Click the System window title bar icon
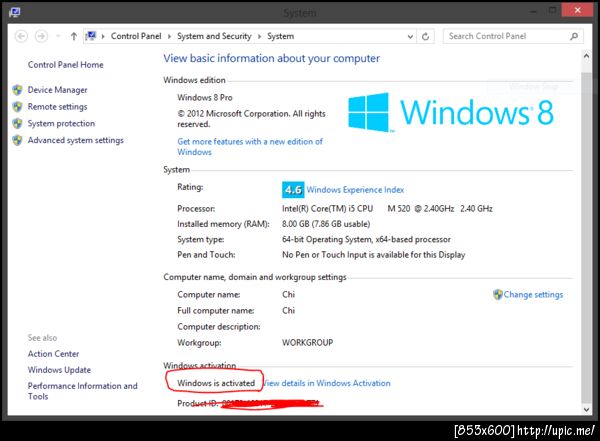The width and height of the screenshot is (600, 441). 15,12
